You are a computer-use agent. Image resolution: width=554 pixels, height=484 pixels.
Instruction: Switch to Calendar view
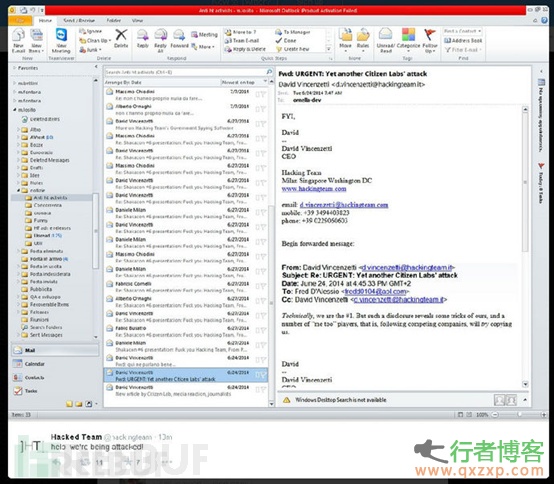click(55, 364)
